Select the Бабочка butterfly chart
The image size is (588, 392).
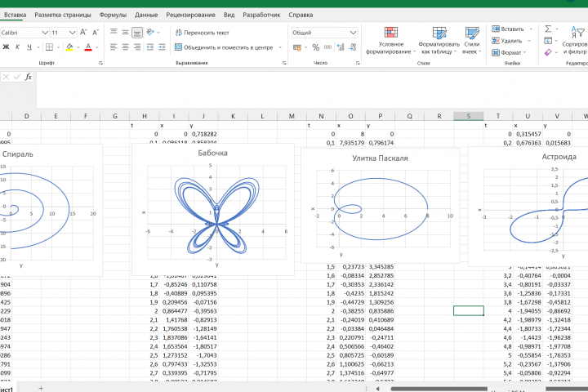[x=213, y=209]
